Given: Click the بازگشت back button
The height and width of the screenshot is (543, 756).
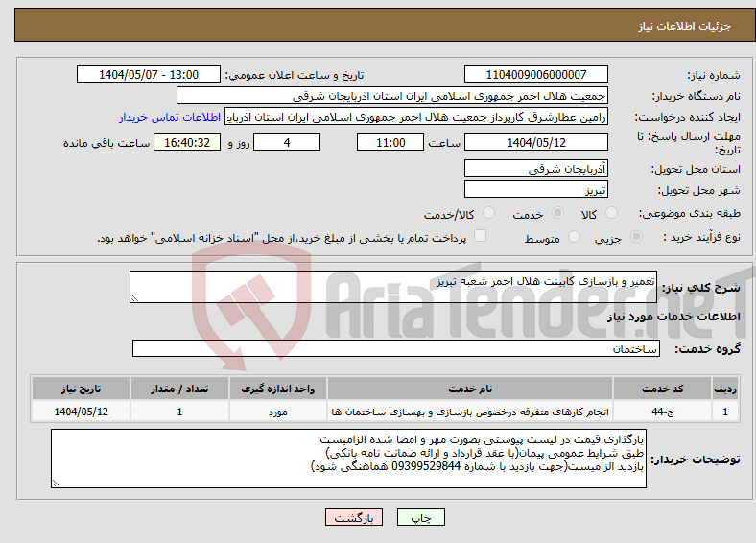Looking at the screenshot, I should 354,517.
